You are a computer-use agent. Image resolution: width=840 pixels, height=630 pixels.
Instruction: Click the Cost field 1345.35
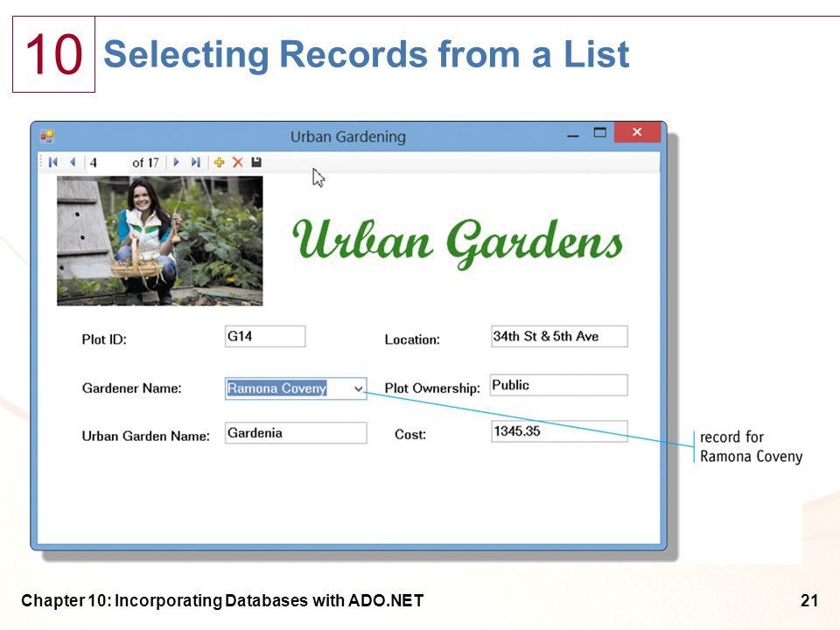coord(559,431)
